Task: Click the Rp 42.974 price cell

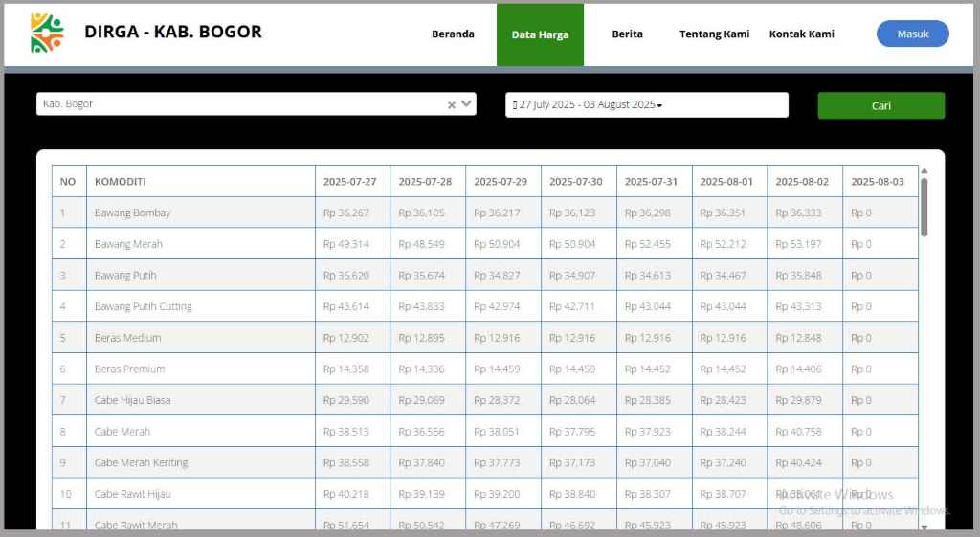Action: (503, 306)
